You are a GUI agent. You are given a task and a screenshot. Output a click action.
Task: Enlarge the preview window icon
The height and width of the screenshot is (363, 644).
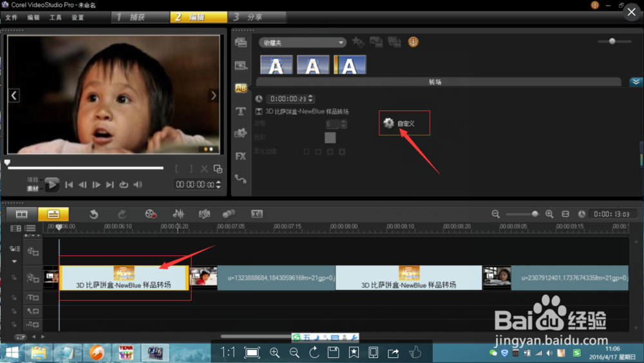pos(218,169)
